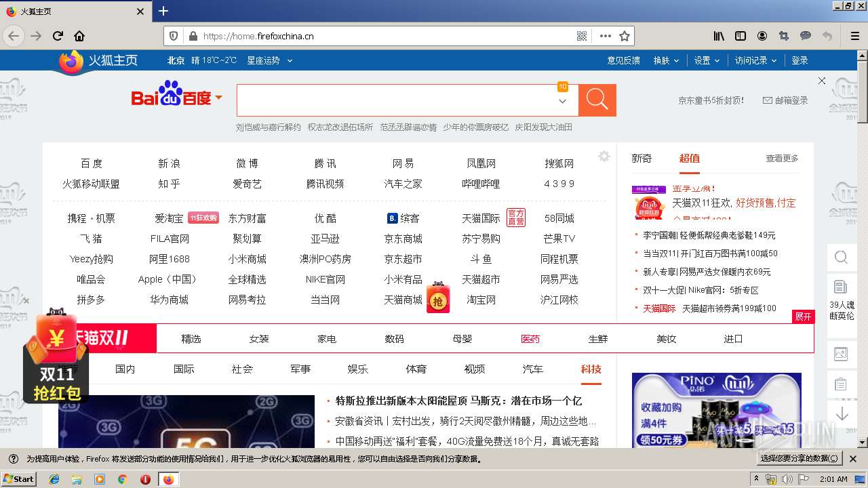Close the right-side ad banner X
Screen dimensions: 868x488
tap(822, 81)
